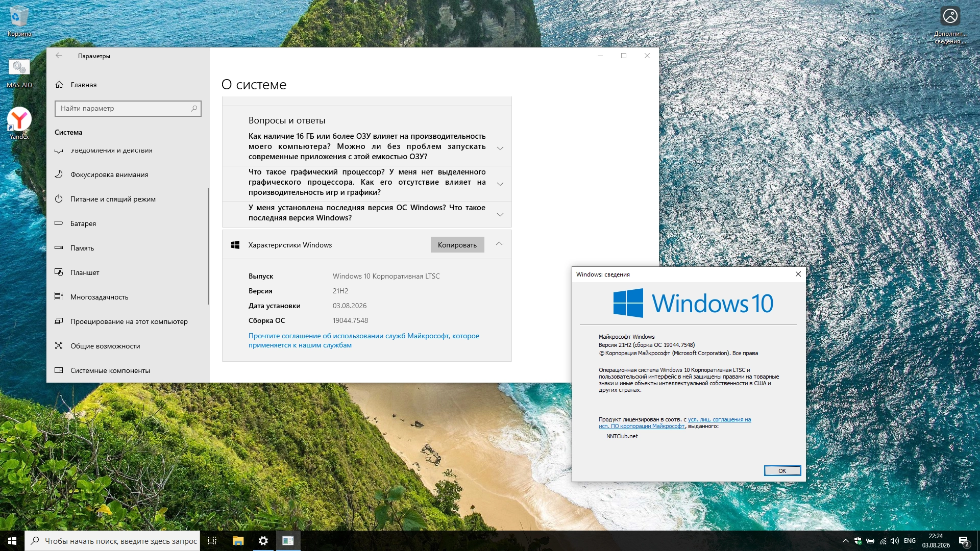This screenshot has width=980, height=551.
Task: Minimize the Параметры window
Action: [x=600, y=56]
